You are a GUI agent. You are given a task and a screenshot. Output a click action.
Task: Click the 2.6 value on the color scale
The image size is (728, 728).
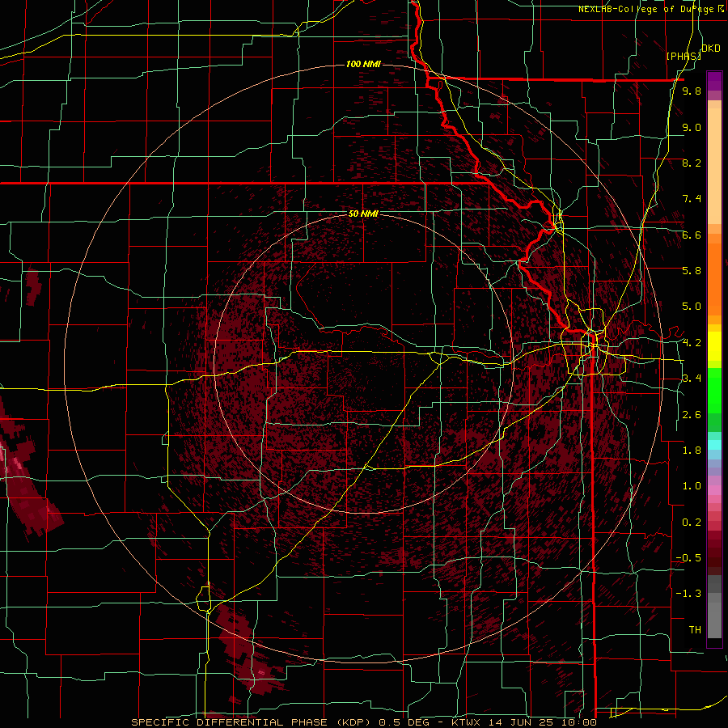coord(692,415)
